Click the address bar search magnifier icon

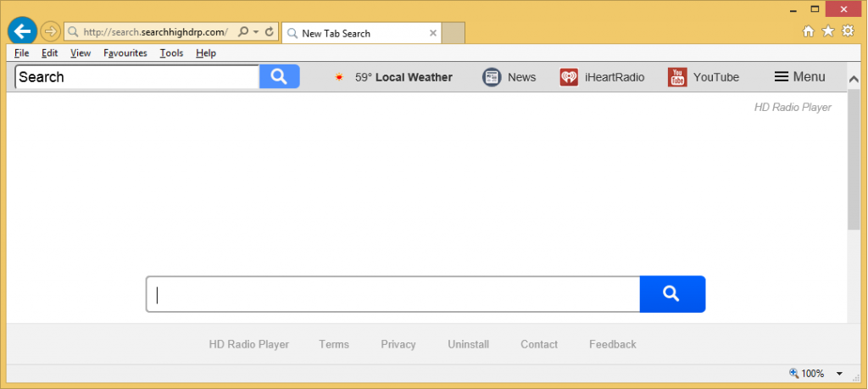click(x=242, y=32)
